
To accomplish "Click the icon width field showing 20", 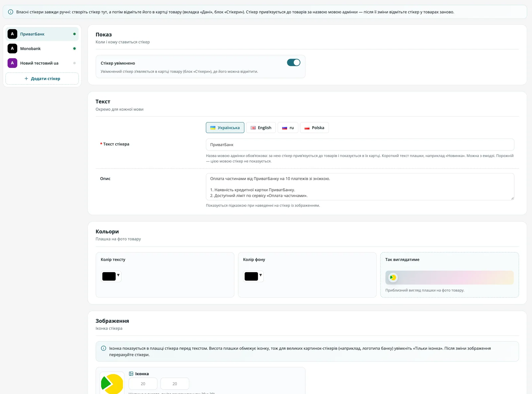I will 143,384.
